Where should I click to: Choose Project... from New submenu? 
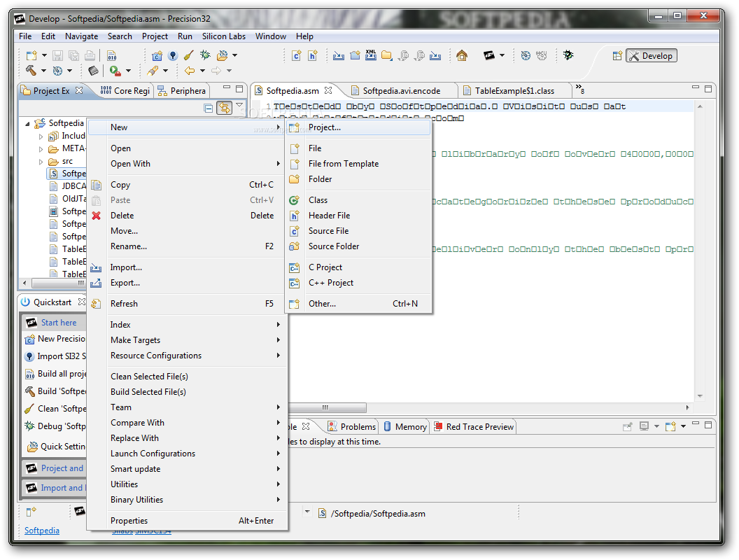click(x=359, y=127)
